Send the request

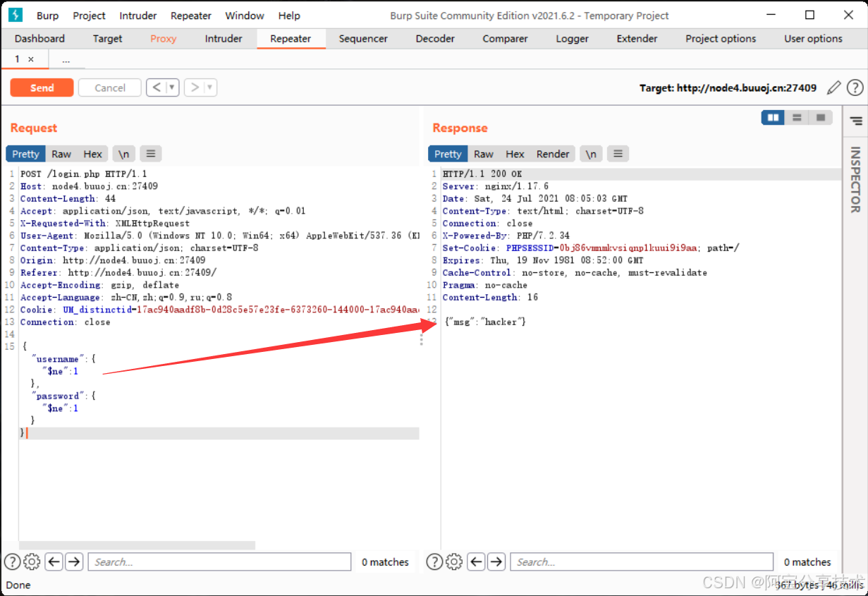click(42, 87)
